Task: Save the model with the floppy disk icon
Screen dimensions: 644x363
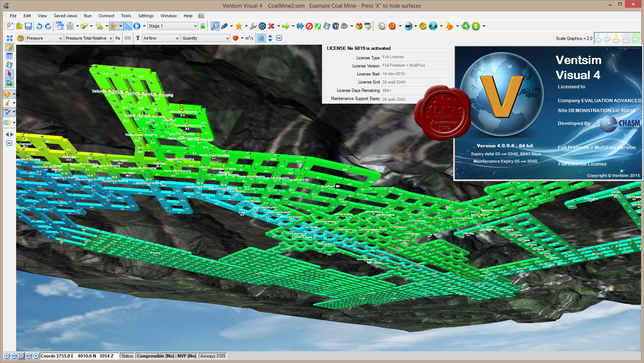Action: (29, 26)
